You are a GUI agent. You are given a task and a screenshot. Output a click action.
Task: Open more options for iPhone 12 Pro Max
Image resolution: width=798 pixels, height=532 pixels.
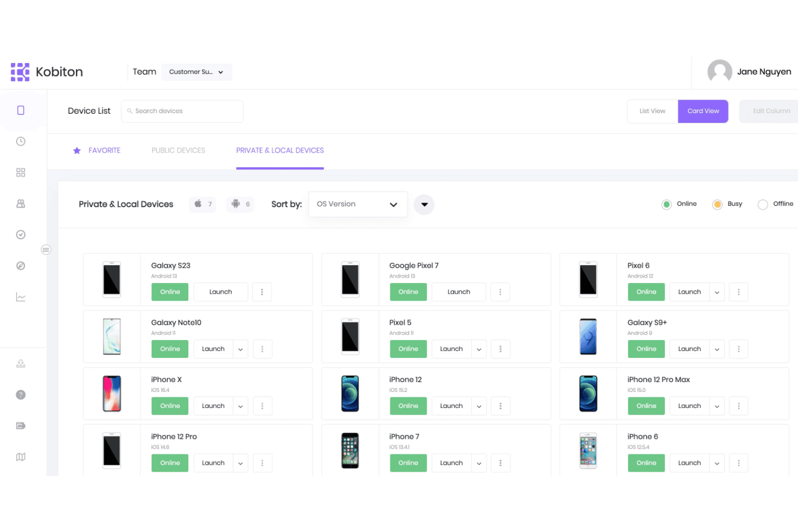pos(739,406)
